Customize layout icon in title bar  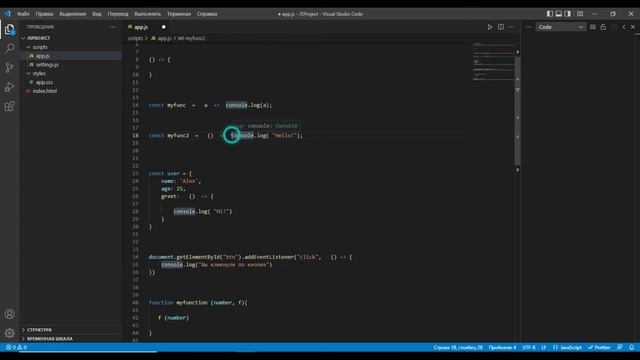580,13
